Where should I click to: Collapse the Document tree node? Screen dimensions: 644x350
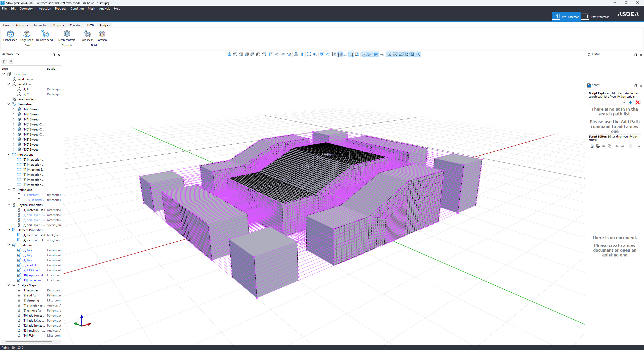(x=4, y=74)
